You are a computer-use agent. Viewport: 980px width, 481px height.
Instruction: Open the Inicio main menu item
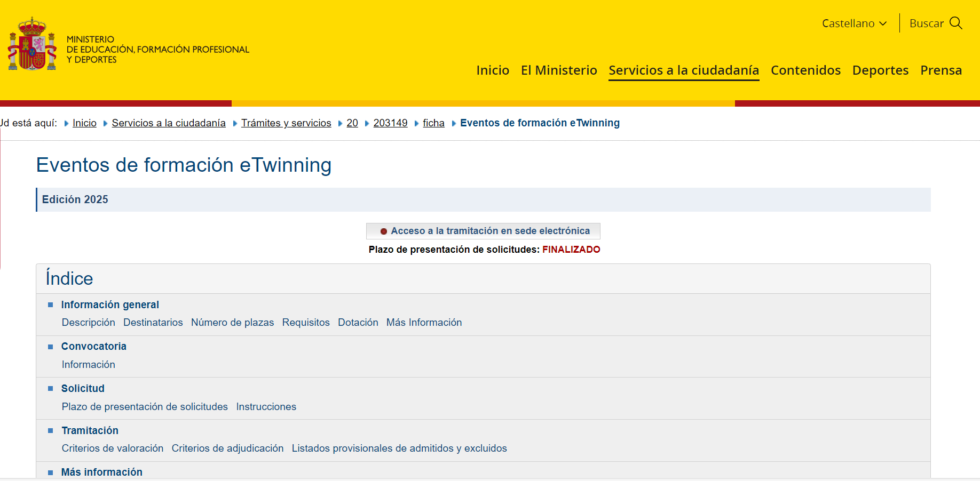coord(492,70)
